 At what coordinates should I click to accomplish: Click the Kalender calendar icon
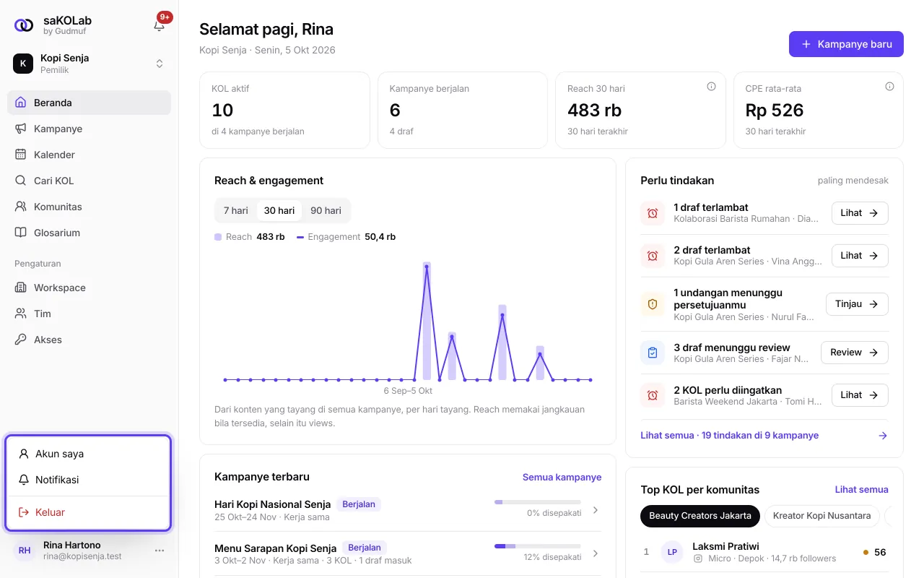tap(20, 155)
